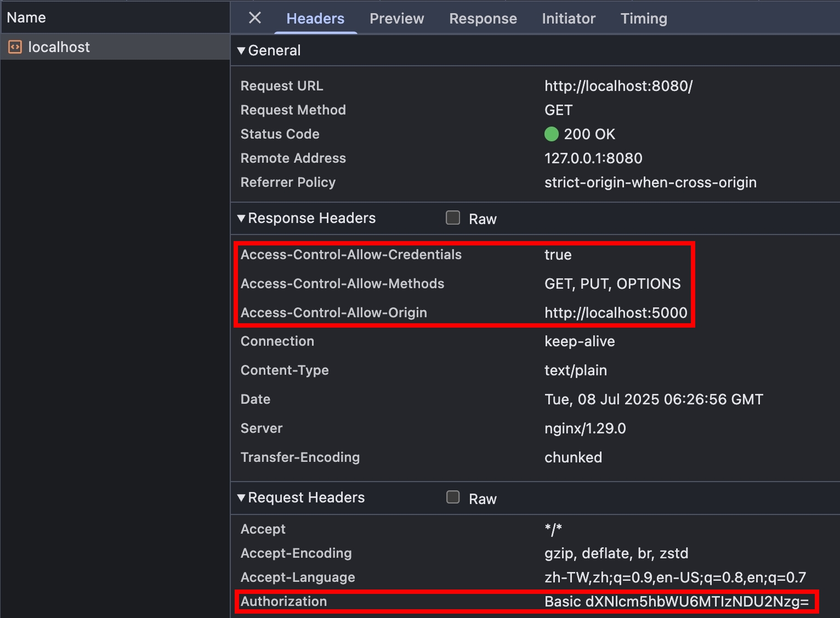Click the Access-Control-Allow-Credentials value true
Viewport: 840px width, 618px height.
pos(558,255)
